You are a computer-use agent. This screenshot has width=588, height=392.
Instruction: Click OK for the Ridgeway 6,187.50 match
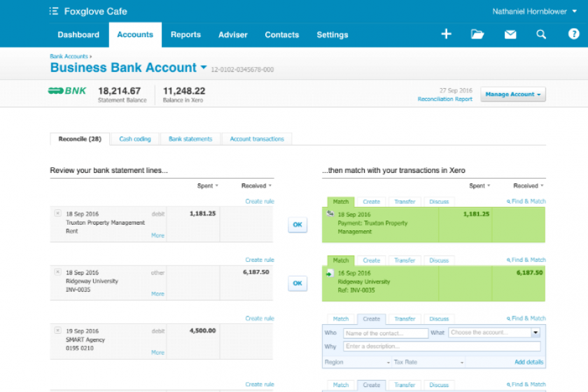pos(297,283)
